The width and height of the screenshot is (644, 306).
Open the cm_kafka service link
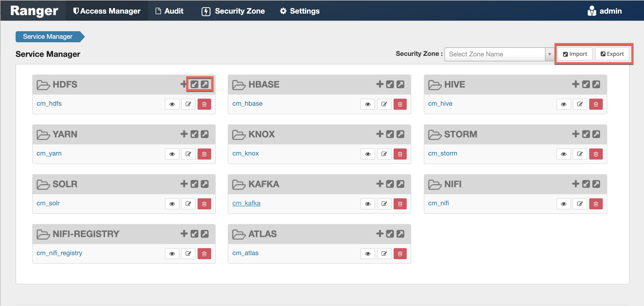[246, 203]
